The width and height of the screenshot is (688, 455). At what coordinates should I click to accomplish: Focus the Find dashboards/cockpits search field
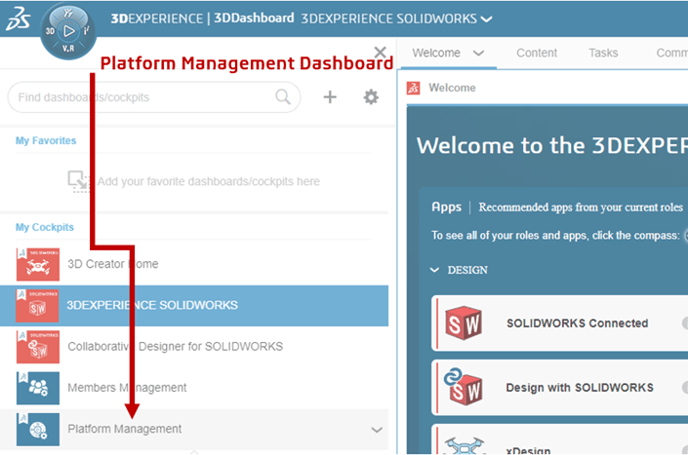(x=154, y=97)
